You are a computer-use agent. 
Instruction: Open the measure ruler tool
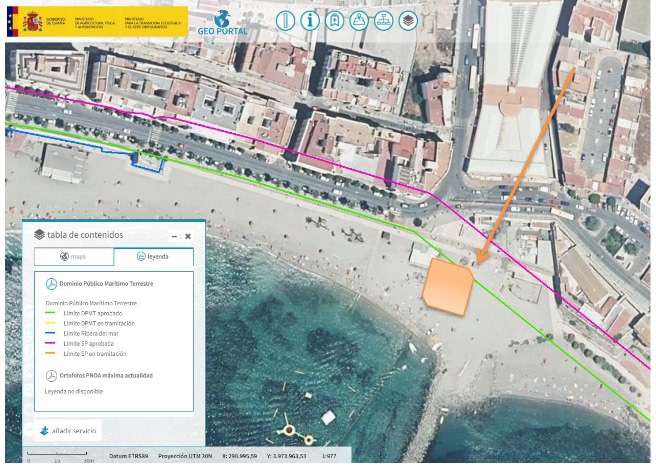(286, 21)
